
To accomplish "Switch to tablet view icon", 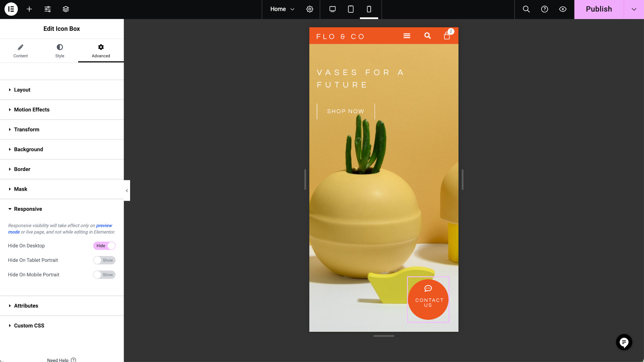I will (x=351, y=9).
